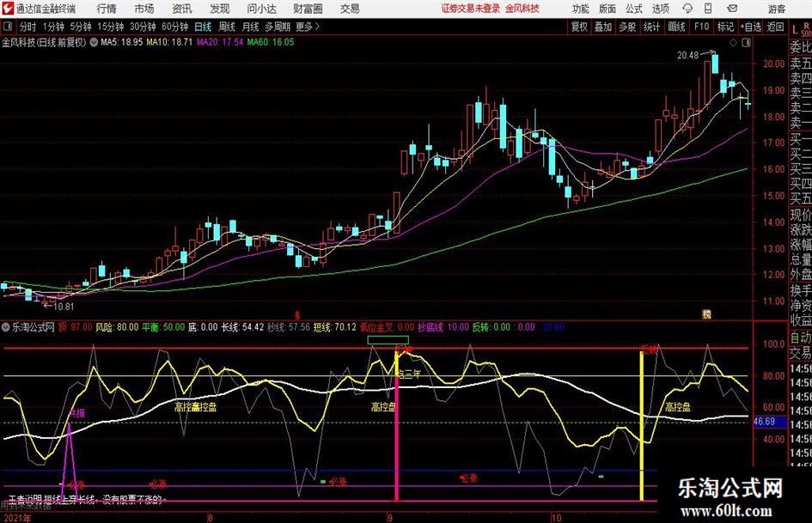Click the 返回 back button
The image size is (812, 523).
(775, 27)
